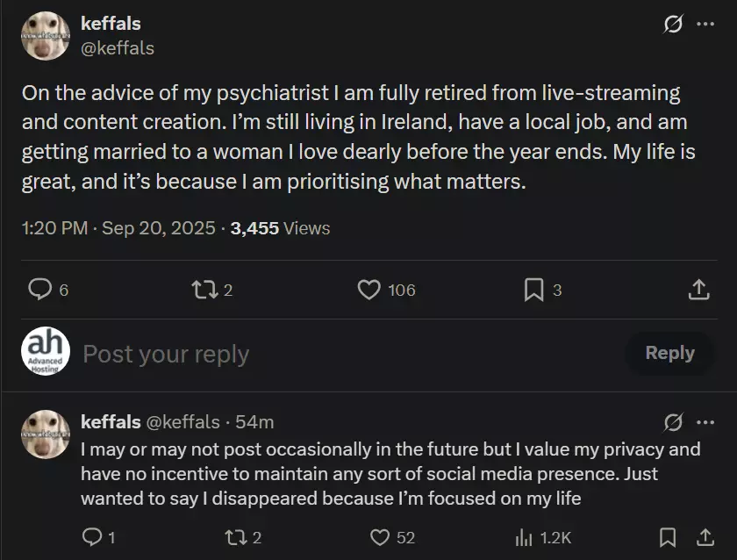Open more options menu on the follow-up post
The width and height of the screenshot is (737, 560).
[x=705, y=422]
